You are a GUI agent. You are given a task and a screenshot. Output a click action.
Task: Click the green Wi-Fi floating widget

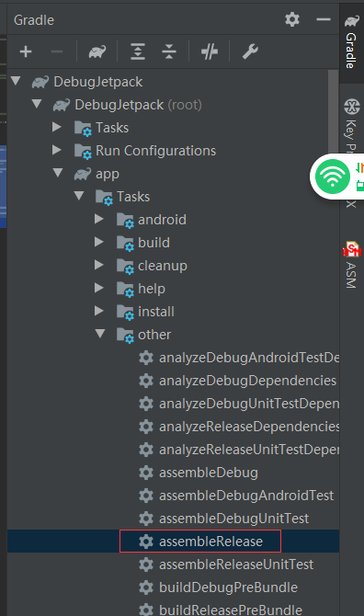pyautogui.click(x=332, y=177)
